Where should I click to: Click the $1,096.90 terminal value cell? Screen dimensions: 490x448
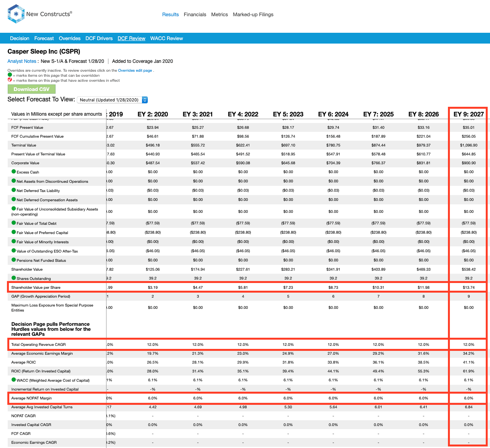pyautogui.click(x=469, y=145)
